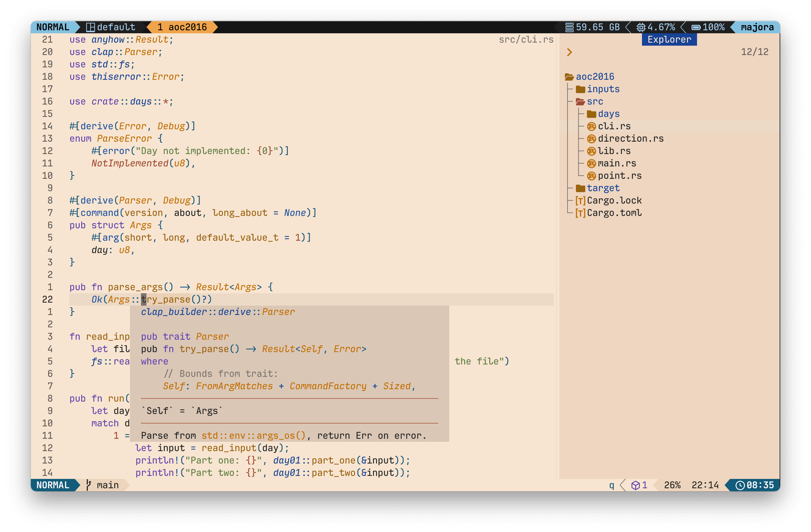Image resolution: width=811 pixels, height=532 pixels.
Task: Click 'use crate::days::*;' line
Action: (121, 102)
